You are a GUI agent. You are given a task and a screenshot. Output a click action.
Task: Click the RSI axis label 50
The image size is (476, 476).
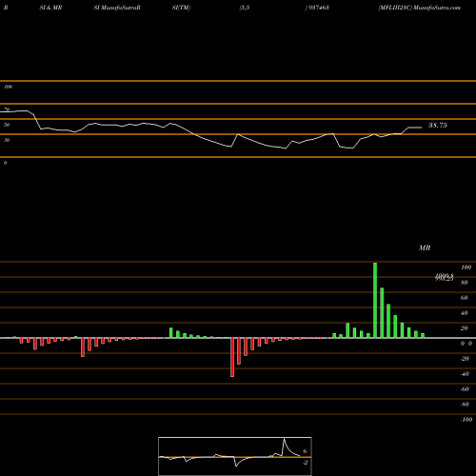[x=7, y=125]
